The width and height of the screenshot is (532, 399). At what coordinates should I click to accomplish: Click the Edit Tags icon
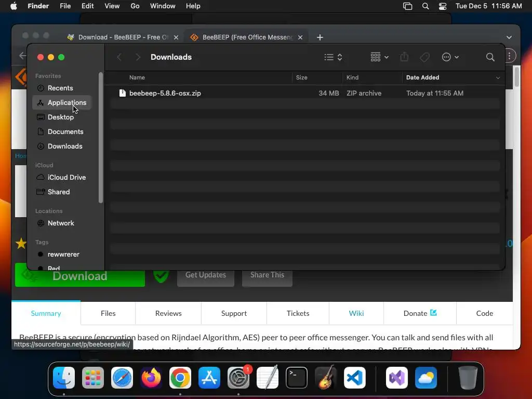click(424, 57)
